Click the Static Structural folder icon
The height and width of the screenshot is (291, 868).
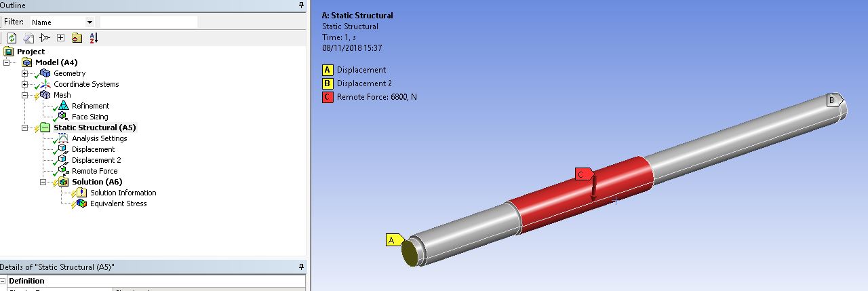coord(45,128)
